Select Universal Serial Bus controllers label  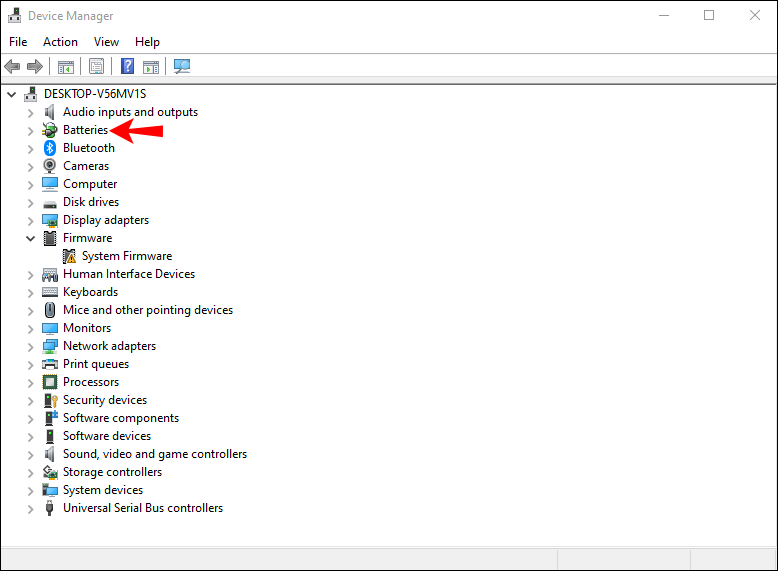(143, 508)
